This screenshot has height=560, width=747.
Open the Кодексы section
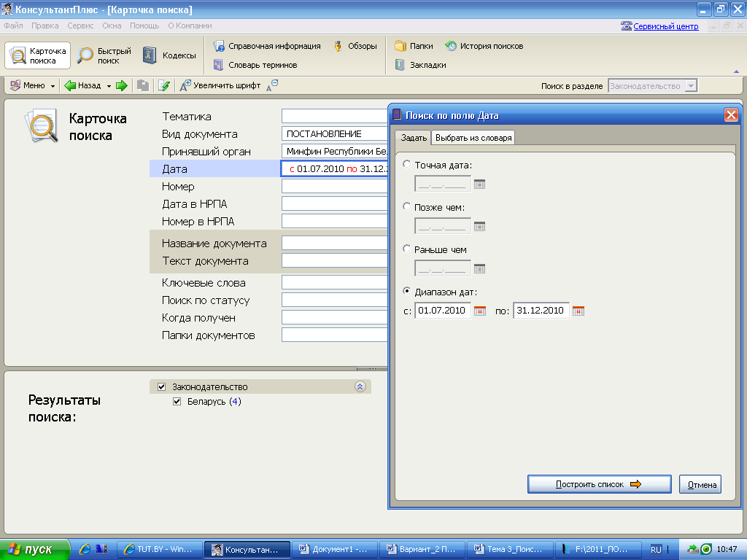click(x=169, y=55)
